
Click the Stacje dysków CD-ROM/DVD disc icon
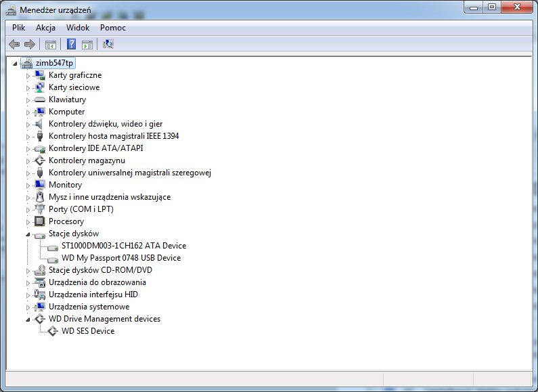(40, 270)
